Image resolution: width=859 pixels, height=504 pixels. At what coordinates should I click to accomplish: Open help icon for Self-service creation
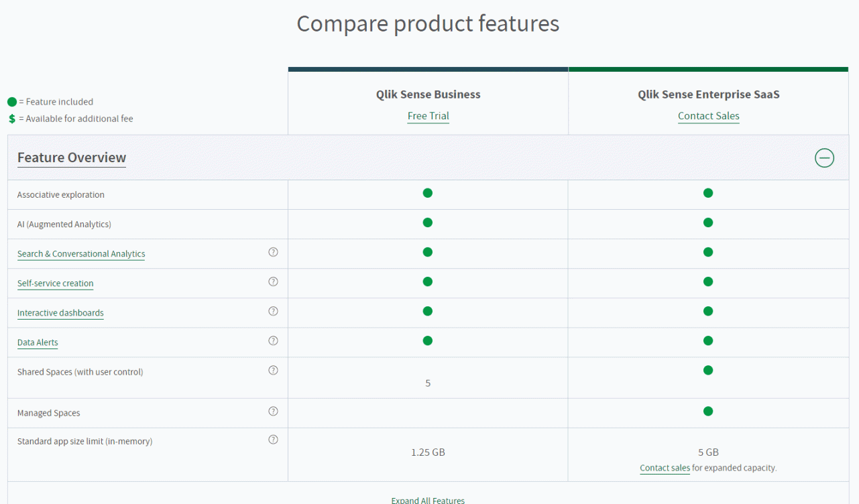273,281
